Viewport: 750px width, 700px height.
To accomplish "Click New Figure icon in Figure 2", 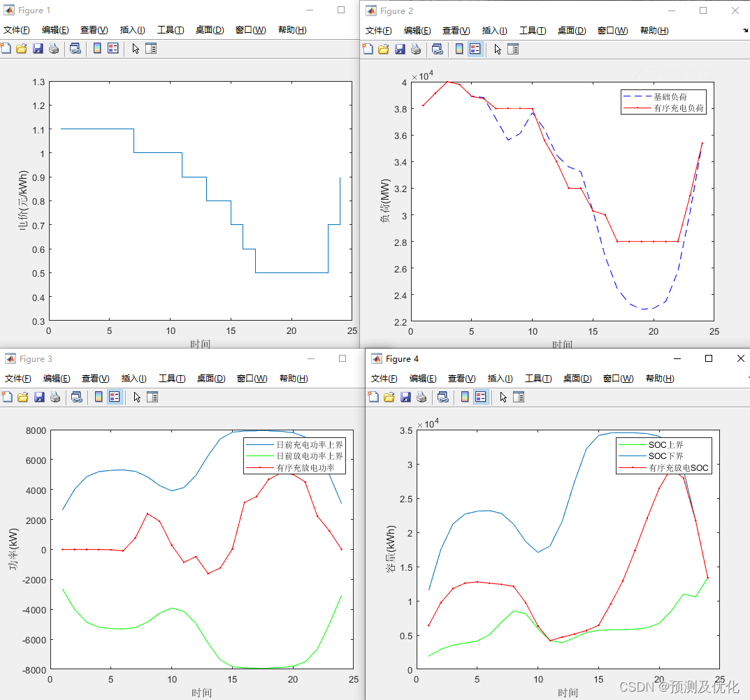I will (368, 49).
